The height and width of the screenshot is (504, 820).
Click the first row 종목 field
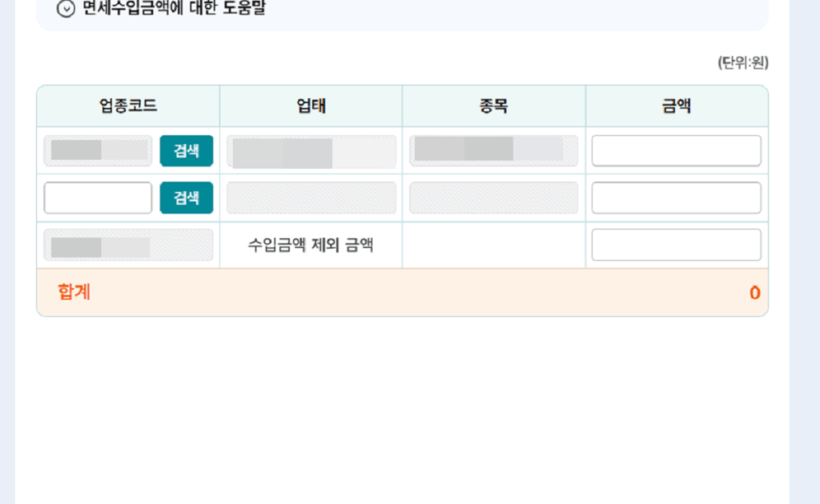[x=493, y=151]
